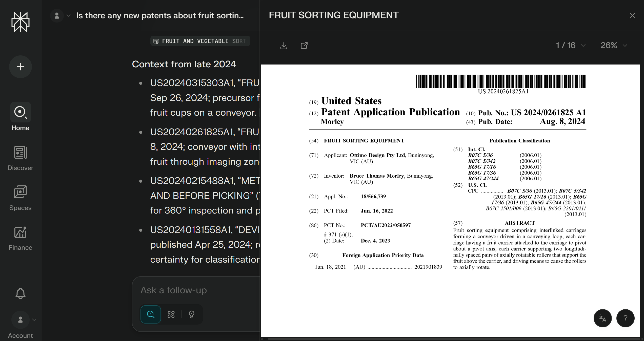
Task: Click the translate icon on the PDF viewer
Action: 602,318
